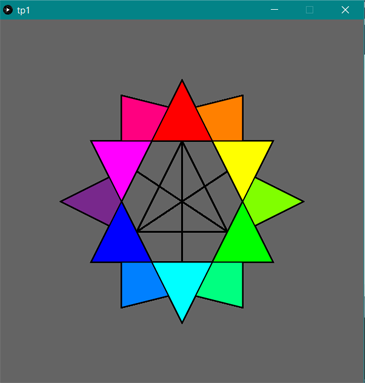
Task: Click the tp1 window title text
Action: [x=23, y=10]
